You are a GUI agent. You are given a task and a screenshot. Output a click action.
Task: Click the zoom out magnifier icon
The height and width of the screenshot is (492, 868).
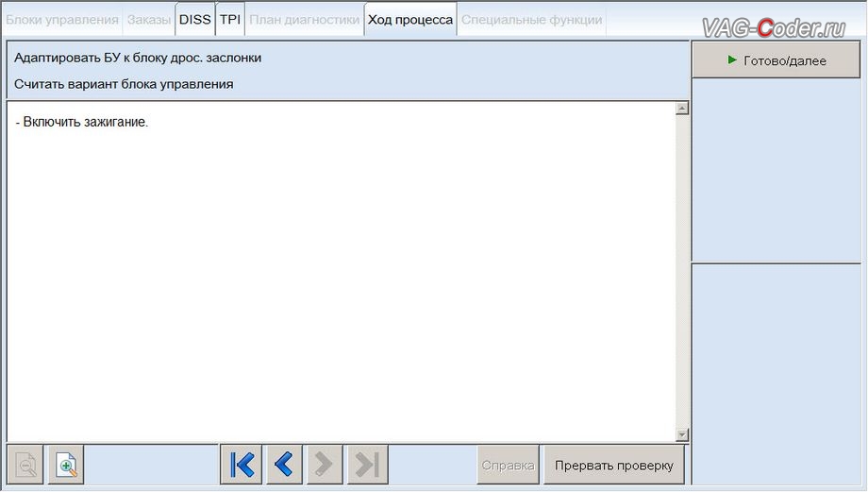(x=25, y=465)
